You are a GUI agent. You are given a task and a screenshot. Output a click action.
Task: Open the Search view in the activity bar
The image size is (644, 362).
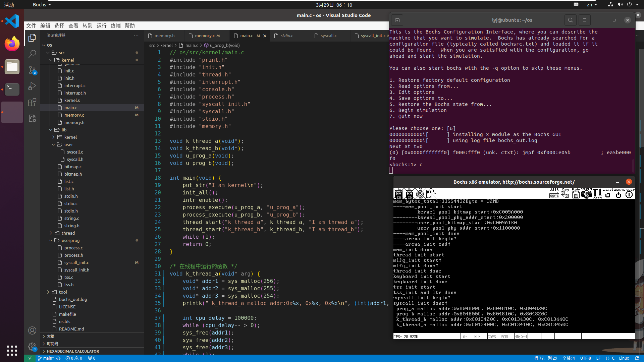coord(32,54)
